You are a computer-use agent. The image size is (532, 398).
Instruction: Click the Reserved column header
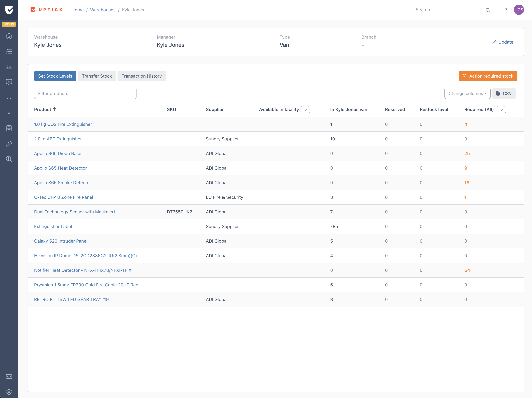pyautogui.click(x=395, y=109)
